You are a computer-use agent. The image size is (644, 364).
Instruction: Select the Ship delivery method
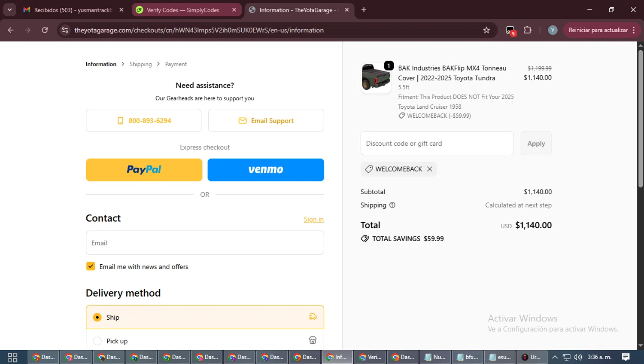pyautogui.click(x=205, y=317)
